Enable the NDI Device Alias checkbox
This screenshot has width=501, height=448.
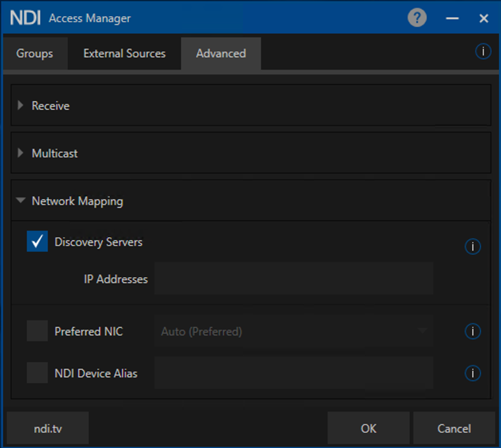[x=36, y=373]
